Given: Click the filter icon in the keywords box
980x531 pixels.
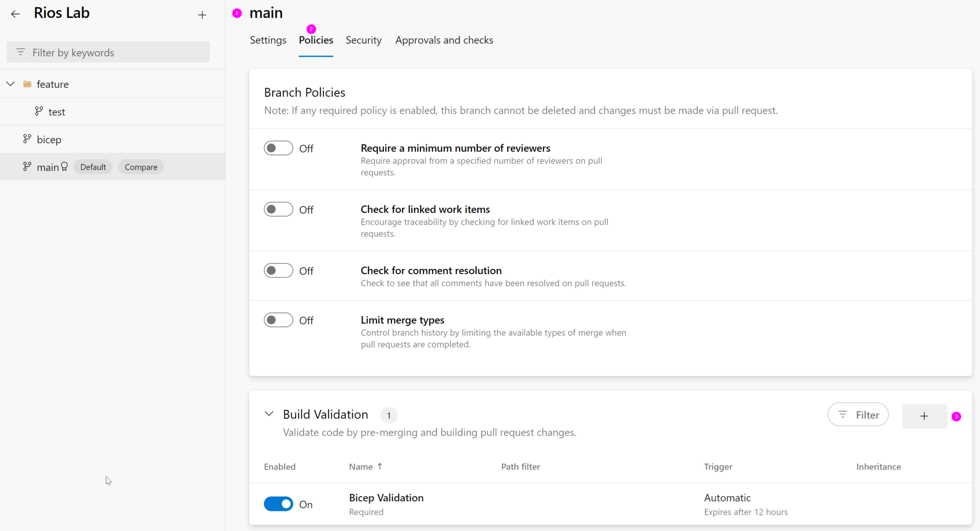Looking at the screenshot, I should 21,52.
